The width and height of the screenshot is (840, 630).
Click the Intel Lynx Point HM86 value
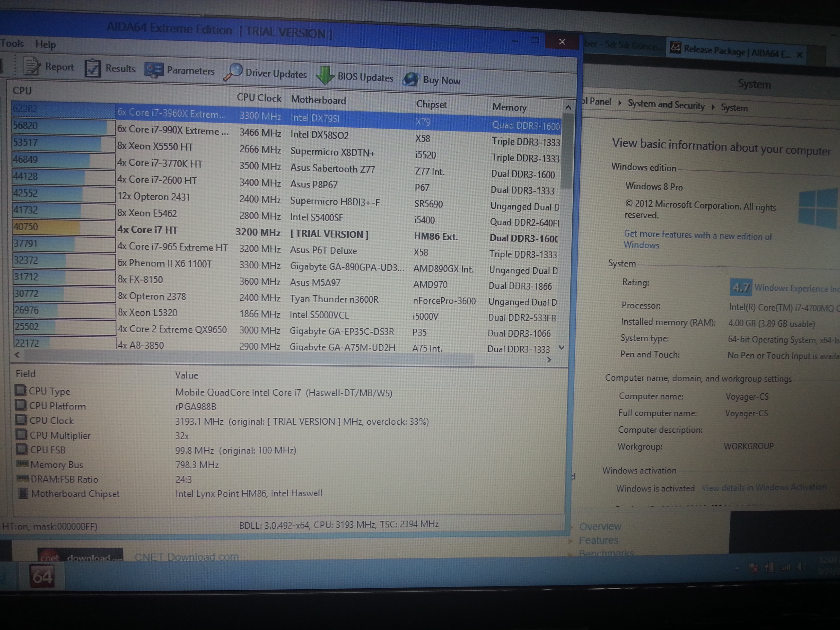(x=248, y=493)
